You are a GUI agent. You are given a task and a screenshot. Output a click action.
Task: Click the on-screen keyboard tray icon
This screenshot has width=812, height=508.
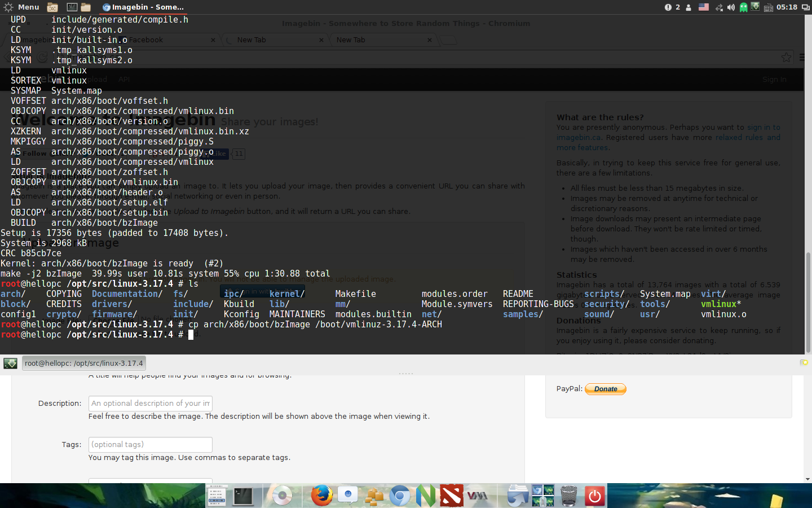click(768, 8)
